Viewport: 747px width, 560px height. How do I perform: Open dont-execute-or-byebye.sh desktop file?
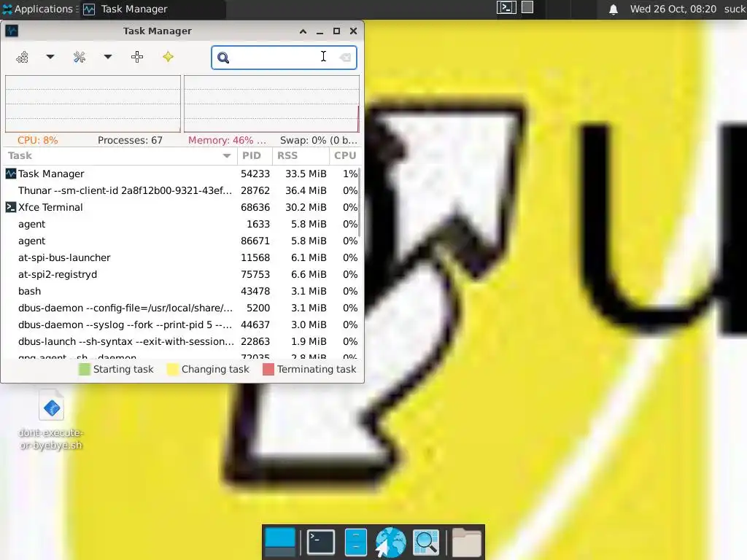click(52, 419)
